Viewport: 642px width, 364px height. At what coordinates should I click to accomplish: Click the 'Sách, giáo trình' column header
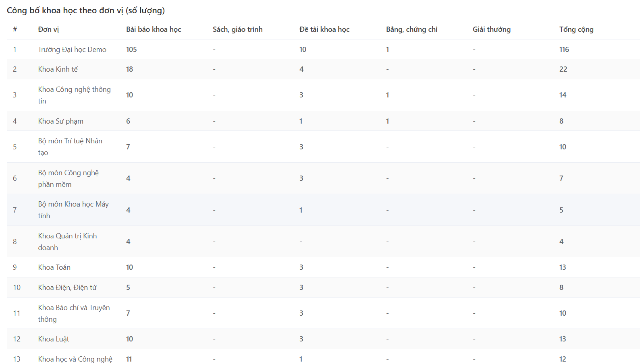[237, 29]
